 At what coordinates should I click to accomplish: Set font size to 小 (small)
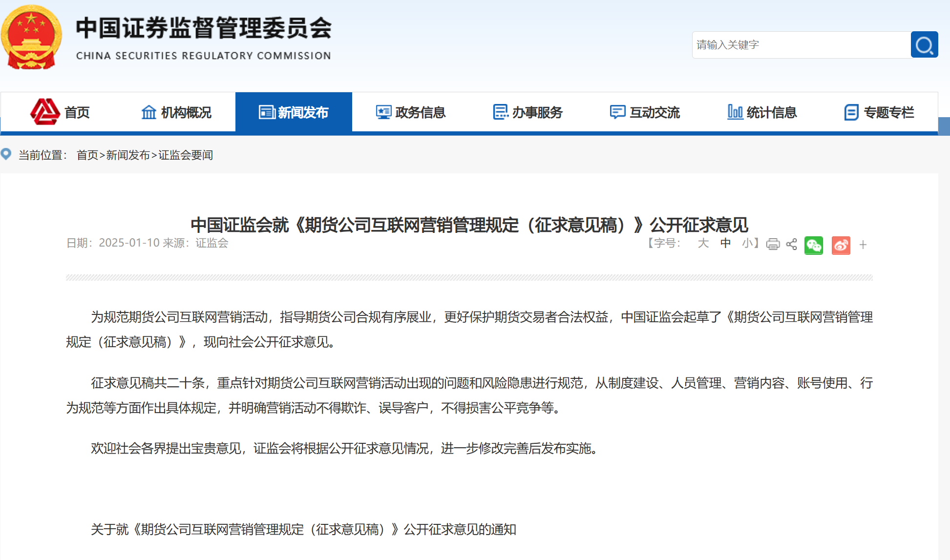[x=747, y=243]
